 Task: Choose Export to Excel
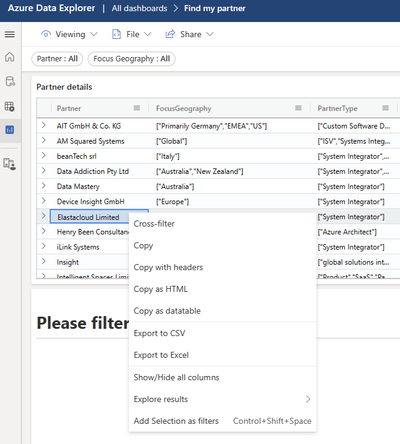(222, 355)
